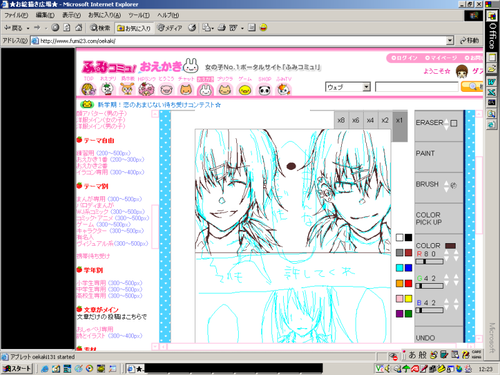Click the おえプリ strawberry character icon

(x=108, y=89)
